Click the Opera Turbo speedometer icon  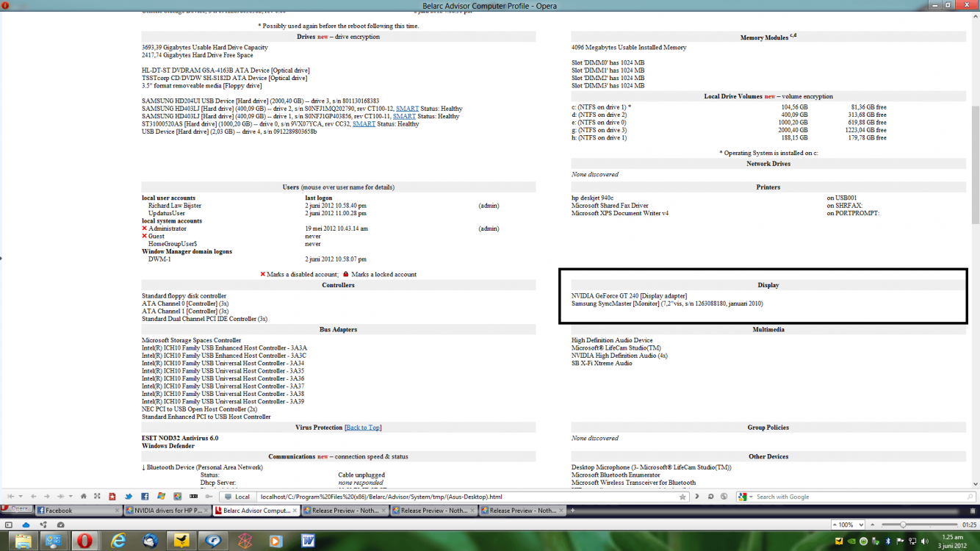click(60, 525)
